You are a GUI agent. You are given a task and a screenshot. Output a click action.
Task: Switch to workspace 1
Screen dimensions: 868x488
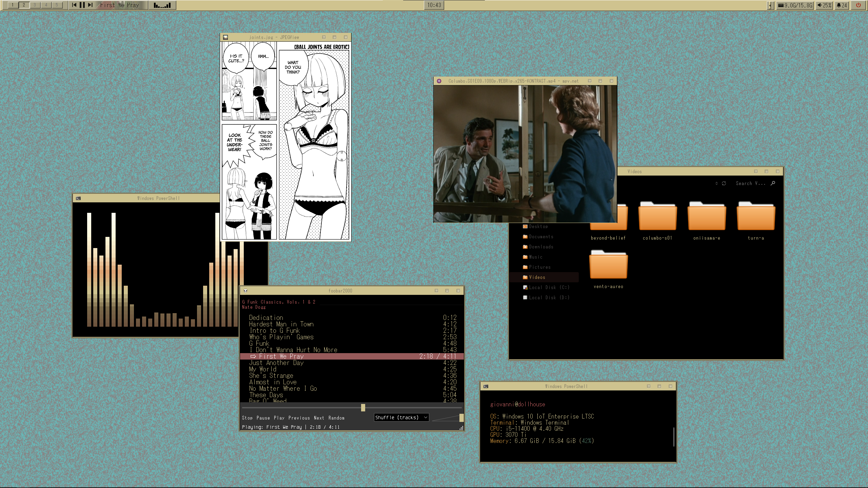pos(13,5)
